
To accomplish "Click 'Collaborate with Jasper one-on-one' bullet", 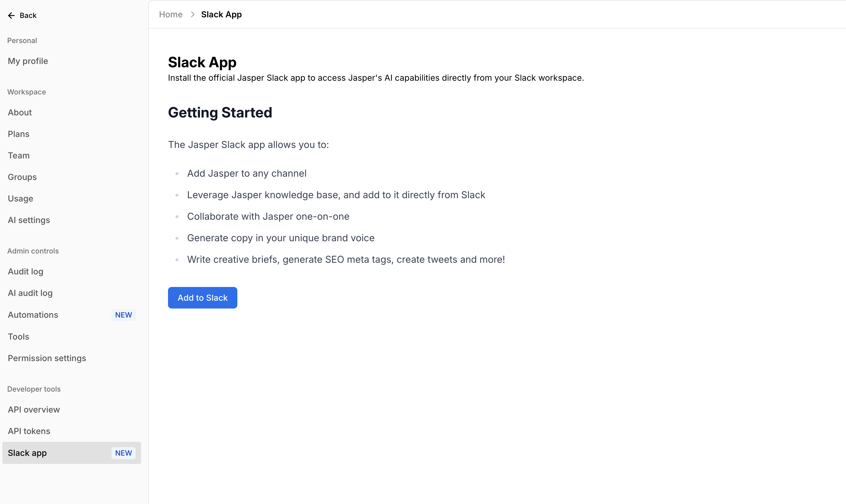I will point(268,217).
